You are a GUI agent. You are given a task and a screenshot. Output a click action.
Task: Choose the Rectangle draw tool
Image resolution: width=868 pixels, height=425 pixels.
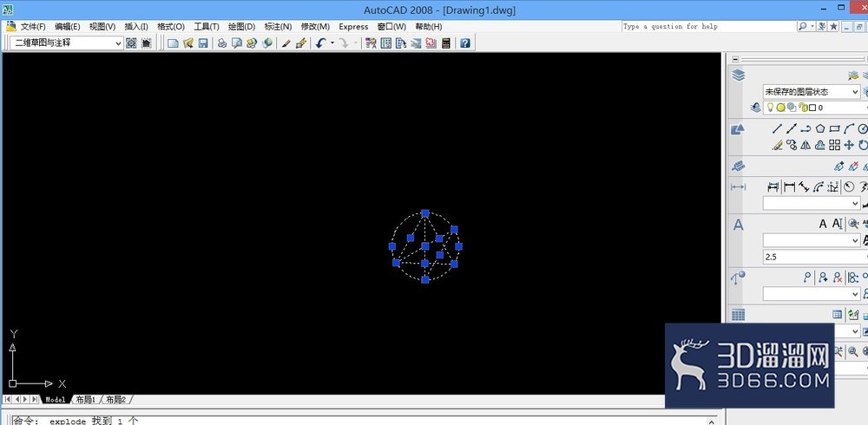(834, 129)
